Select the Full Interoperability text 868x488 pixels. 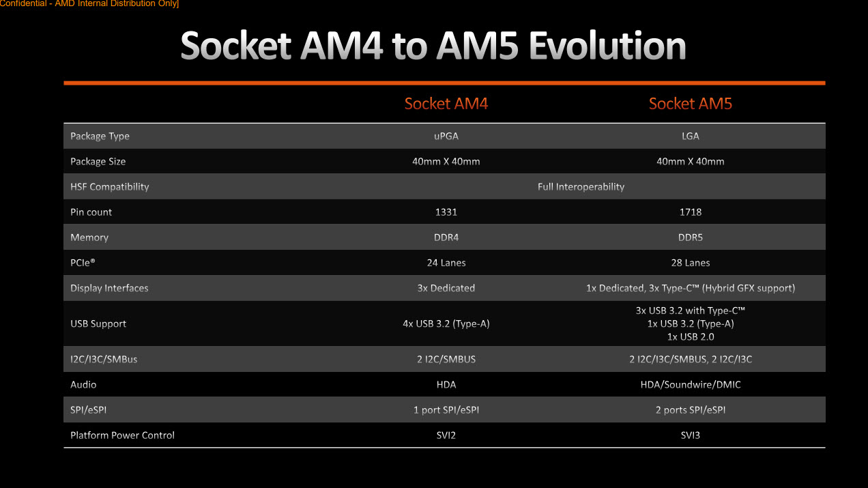coord(581,187)
